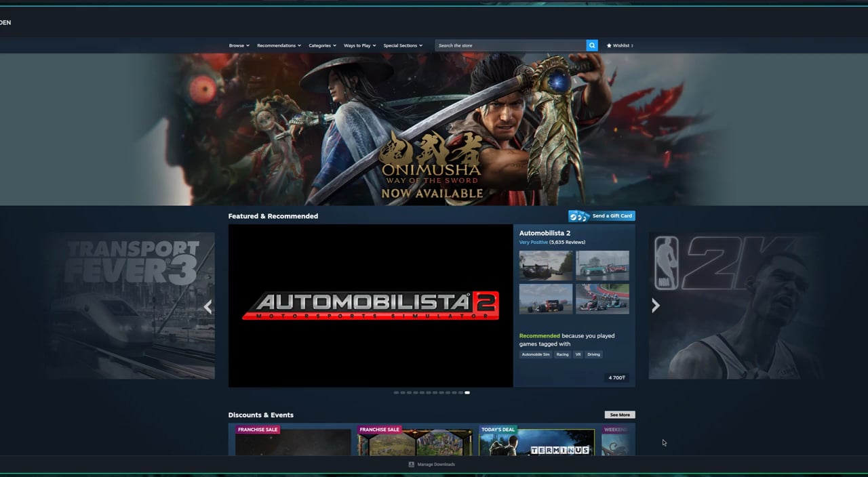Expand the Special Sections dropdown
The width and height of the screenshot is (868, 477).
click(x=403, y=45)
